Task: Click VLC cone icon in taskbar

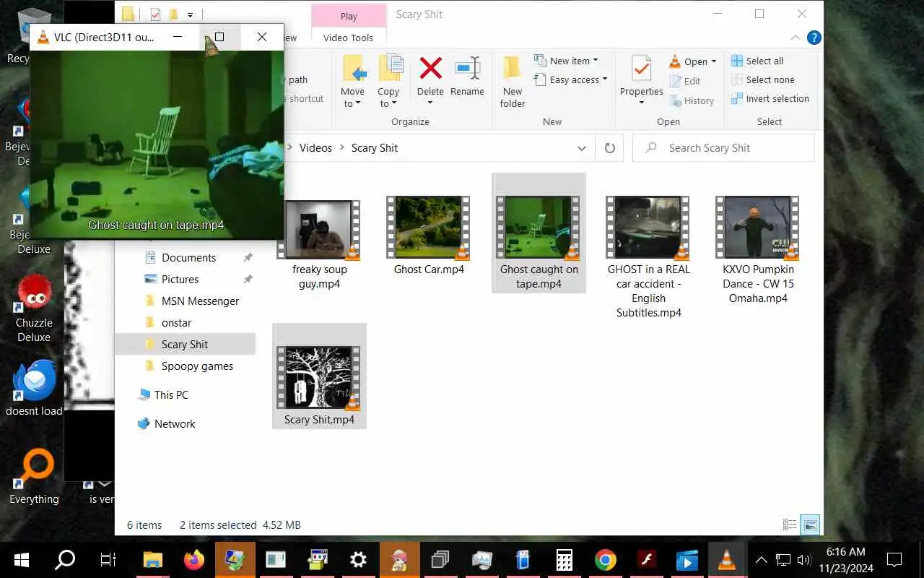Action: coord(727,560)
